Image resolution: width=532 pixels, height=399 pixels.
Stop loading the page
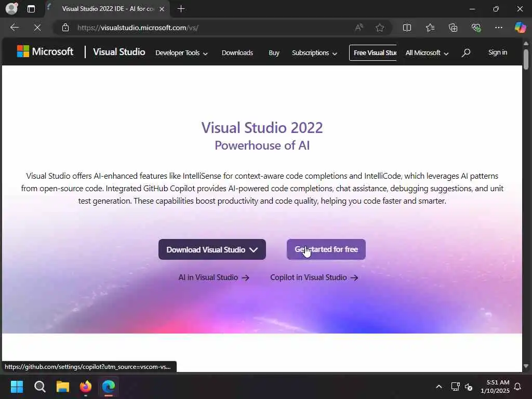[37, 28]
